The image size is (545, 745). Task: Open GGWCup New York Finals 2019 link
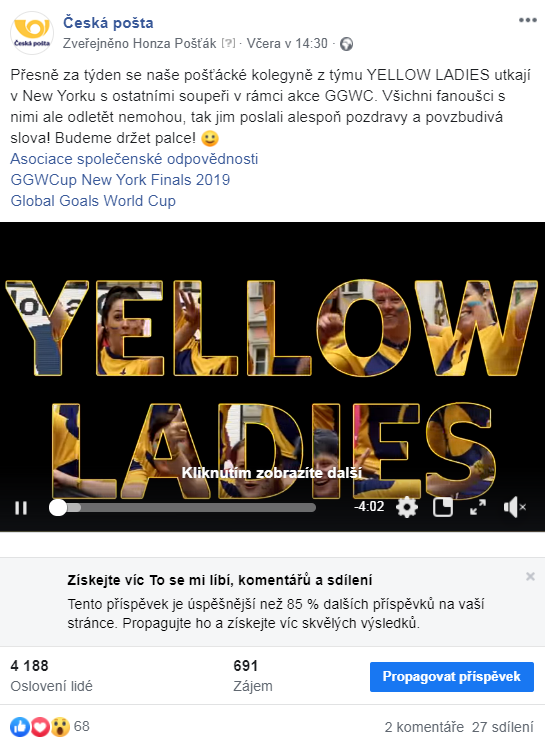[x=120, y=180]
